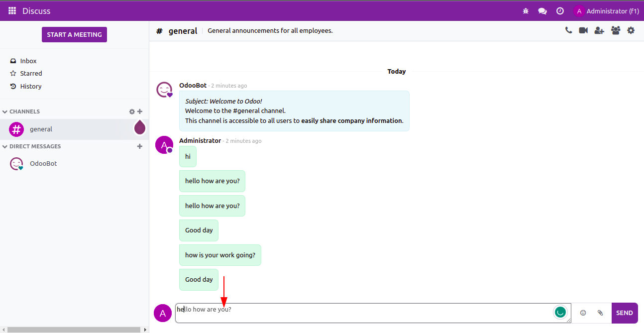Image resolution: width=644 pixels, height=333 pixels.
Task: Open conversations chat bubbles icon
Action: 542,11
